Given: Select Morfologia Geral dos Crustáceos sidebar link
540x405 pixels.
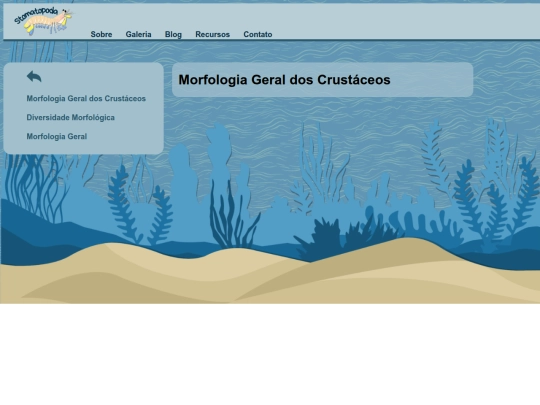Looking at the screenshot, I should click(x=86, y=98).
